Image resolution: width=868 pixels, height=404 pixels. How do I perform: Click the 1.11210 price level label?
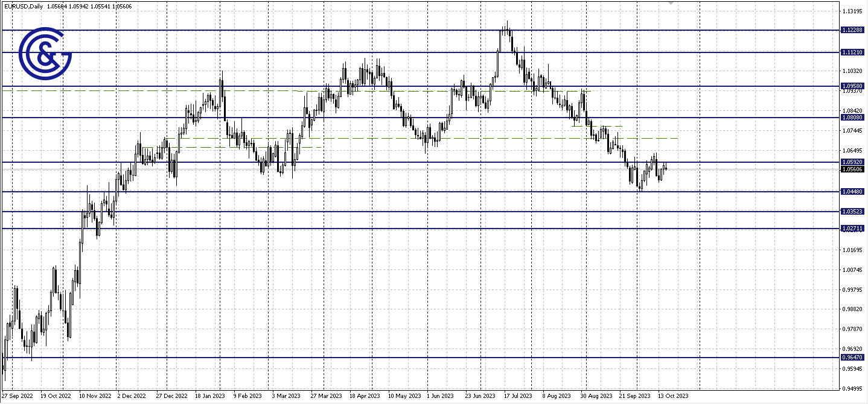tap(852, 52)
